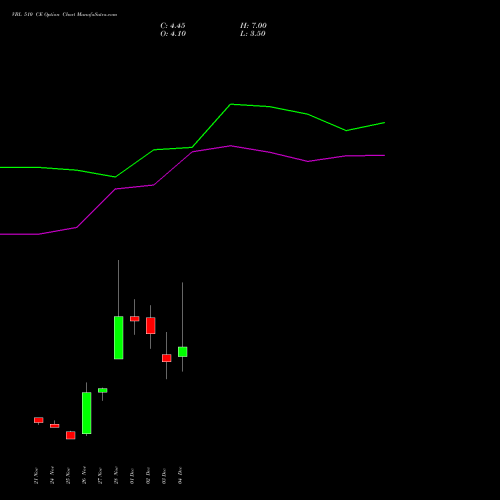Click the open value O: 4.10
500x500 pixels.
click(173, 34)
